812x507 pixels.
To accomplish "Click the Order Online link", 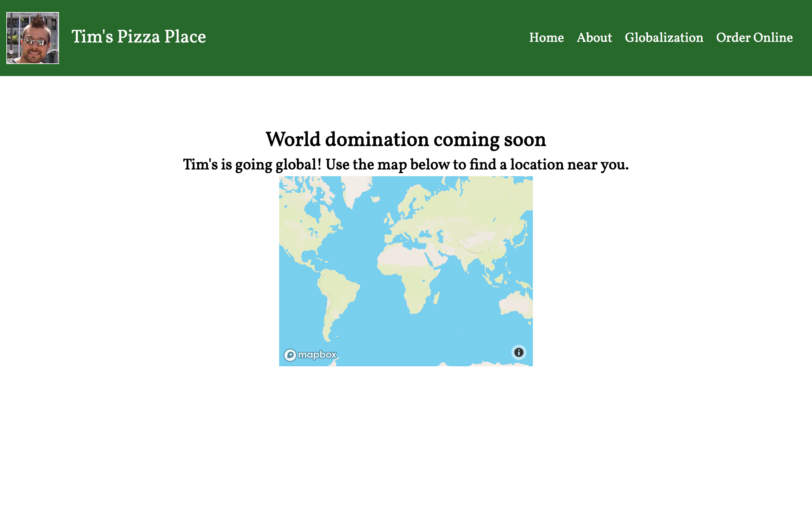I will point(754,38).
